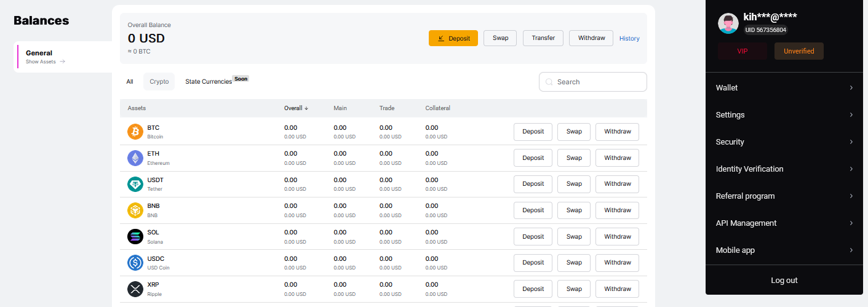The width and height of the screenshot is (868, 307).
Task: Select the State Currencies tab
Action: click(x=209, y=82)
